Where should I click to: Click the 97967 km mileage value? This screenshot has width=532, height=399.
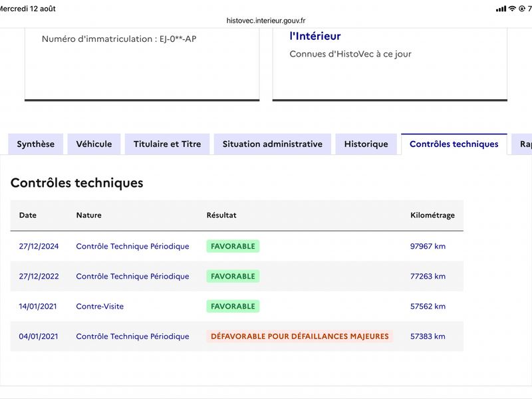coord(428,246)
